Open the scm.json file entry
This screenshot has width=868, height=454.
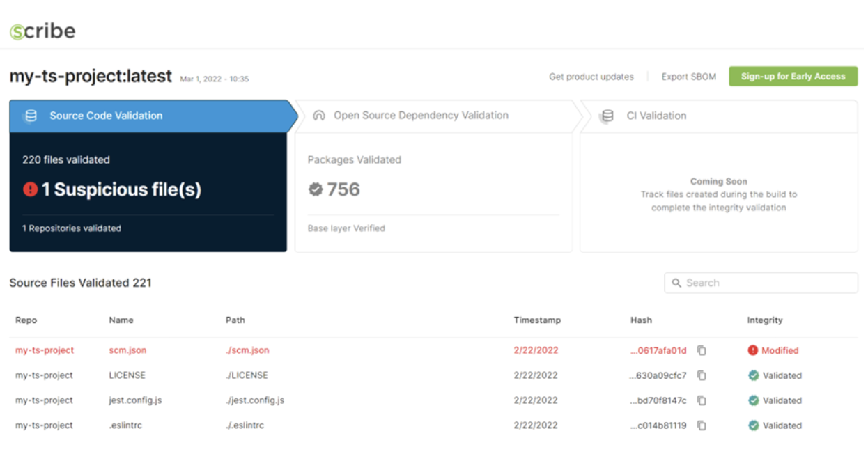[x=127, y=350]
